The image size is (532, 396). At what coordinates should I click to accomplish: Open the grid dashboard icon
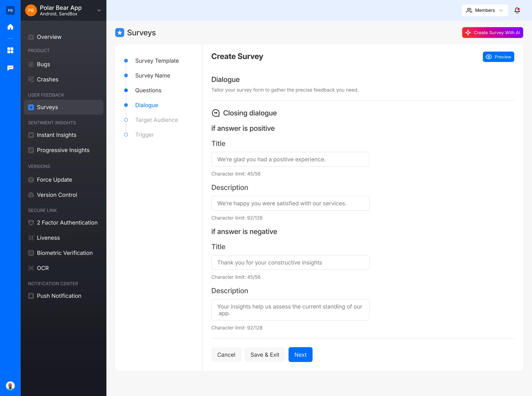tap(10, 50)
